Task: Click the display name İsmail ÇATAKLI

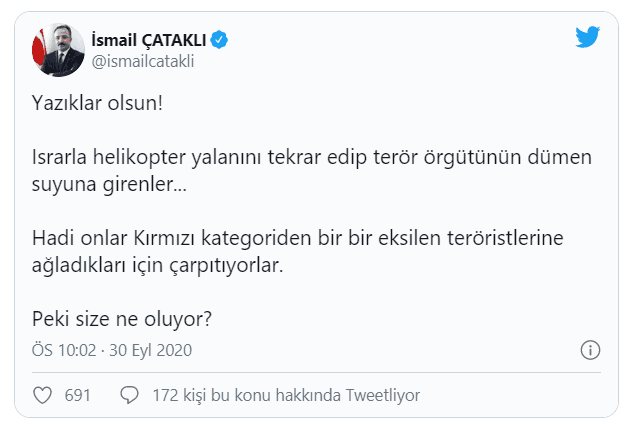Action: [x=149, y=39]
